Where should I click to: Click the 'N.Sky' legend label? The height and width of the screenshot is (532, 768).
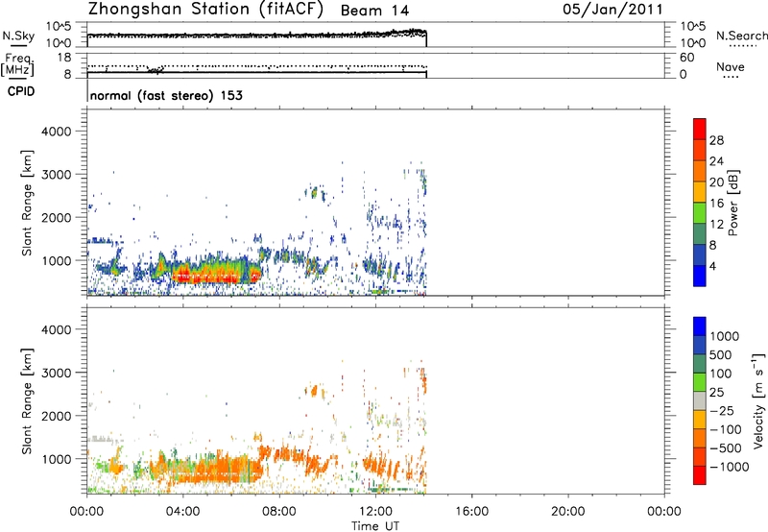tap(18, 36)
